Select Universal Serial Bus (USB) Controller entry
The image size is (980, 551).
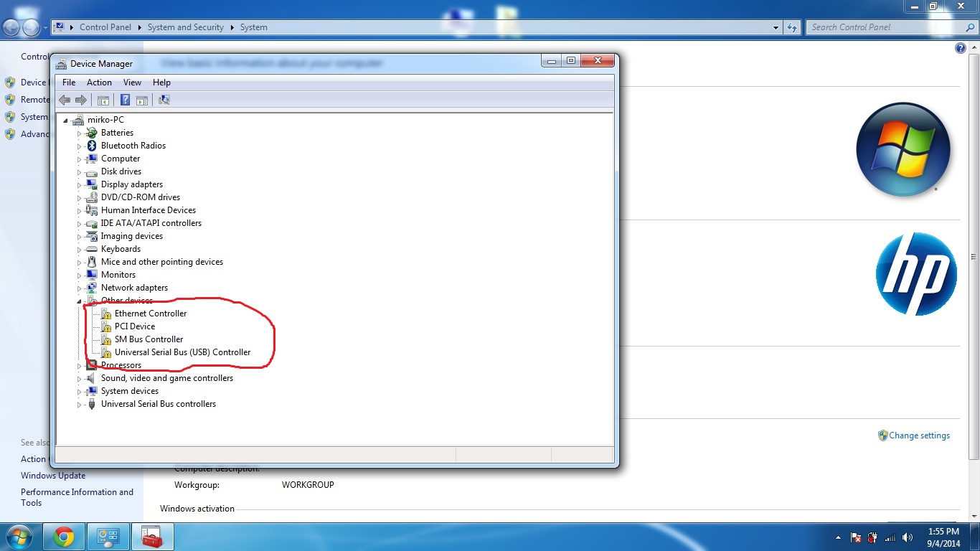[183, 352]
